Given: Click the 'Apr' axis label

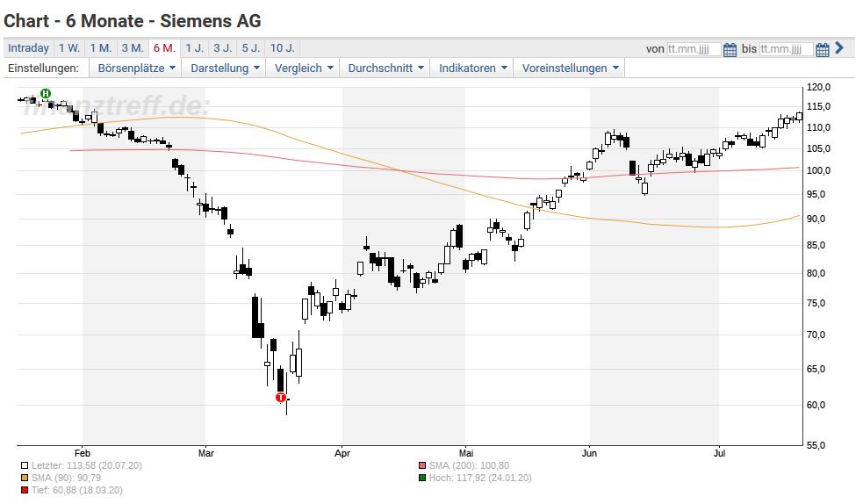Looking at the screenshot, I should [x=342, y=453].
